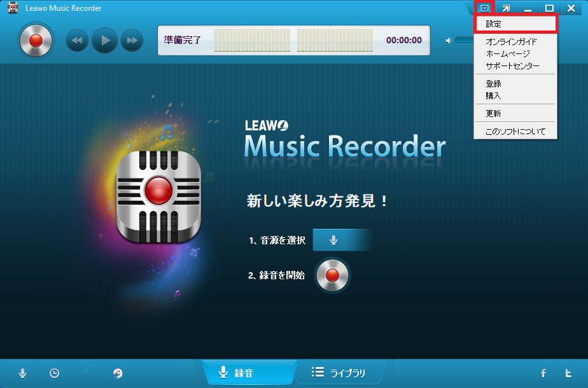Click the fast-forward playback button
The height and width of the screenshot is (388, 588).
132,41
